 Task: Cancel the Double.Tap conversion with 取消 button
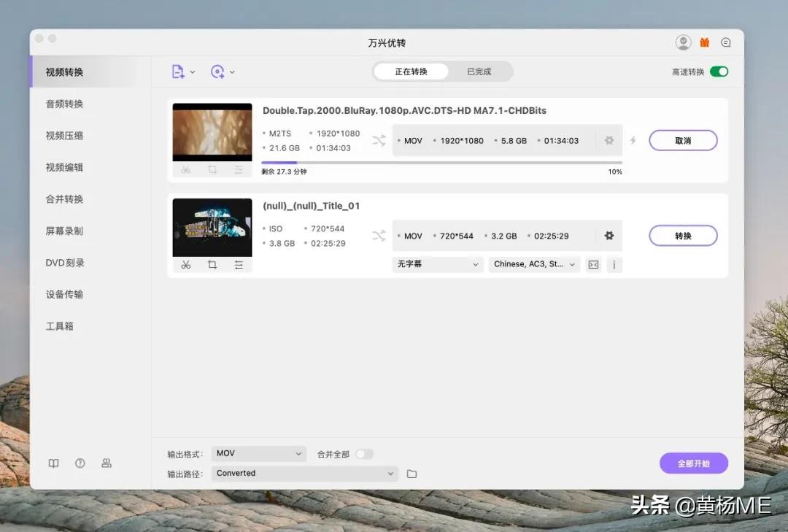click(683, 140)
